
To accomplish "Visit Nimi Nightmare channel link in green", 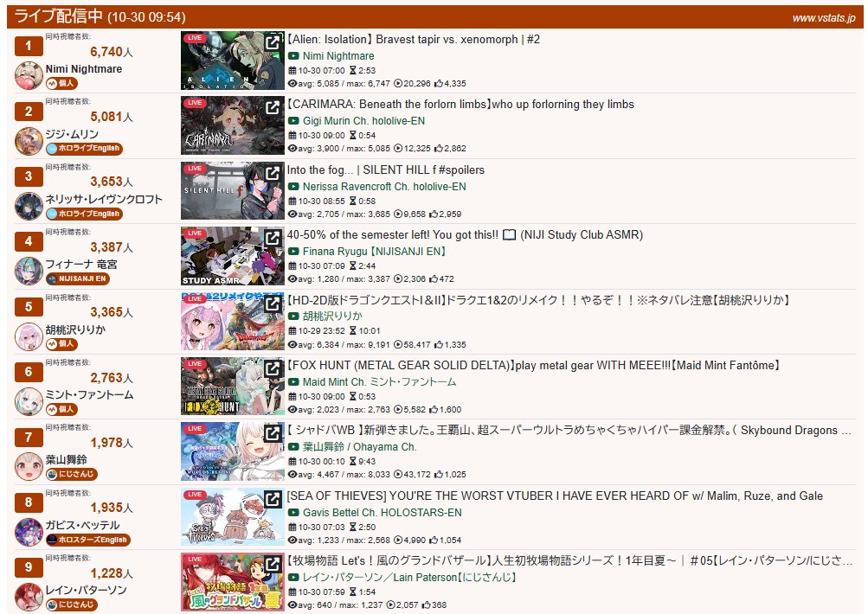I will point(338,56).
